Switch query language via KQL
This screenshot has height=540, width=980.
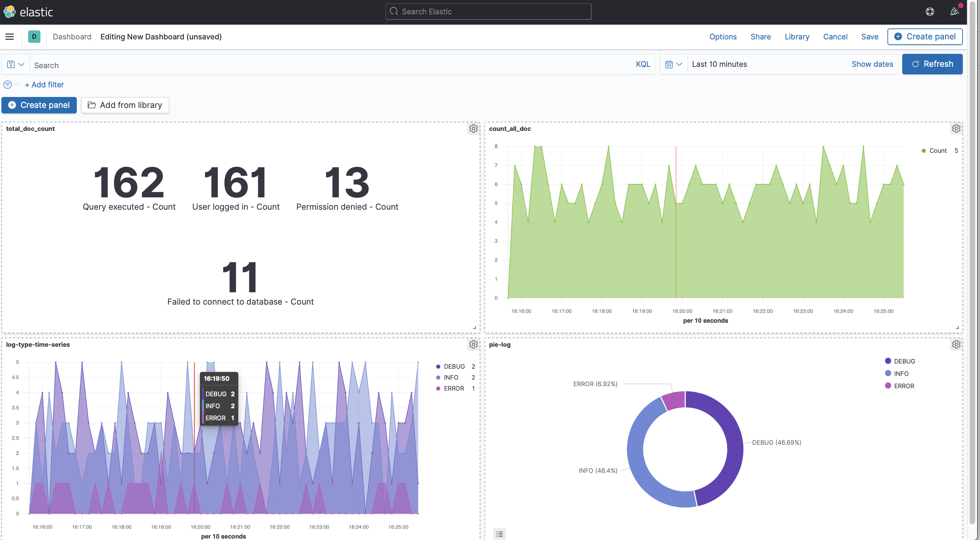643,64
